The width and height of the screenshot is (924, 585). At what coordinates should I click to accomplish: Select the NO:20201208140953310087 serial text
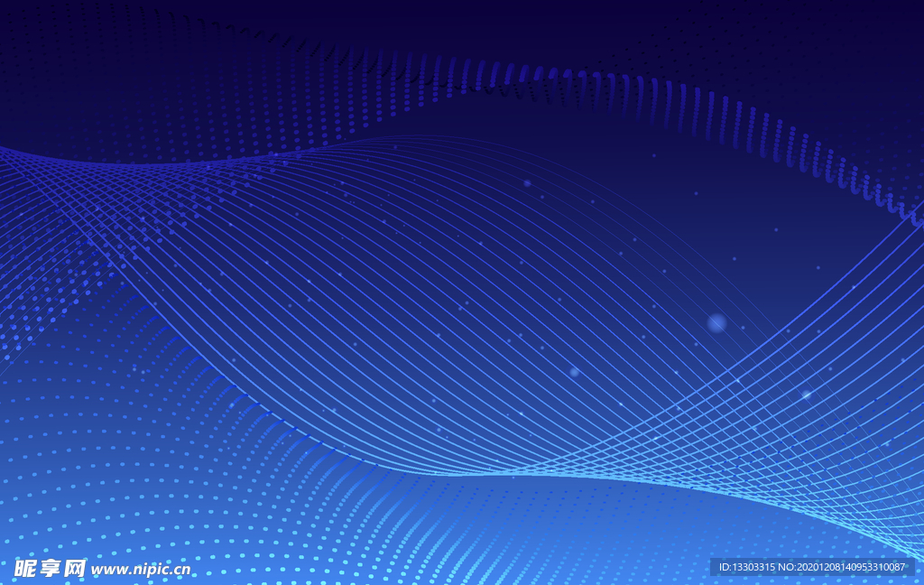[x=847, y=567]
